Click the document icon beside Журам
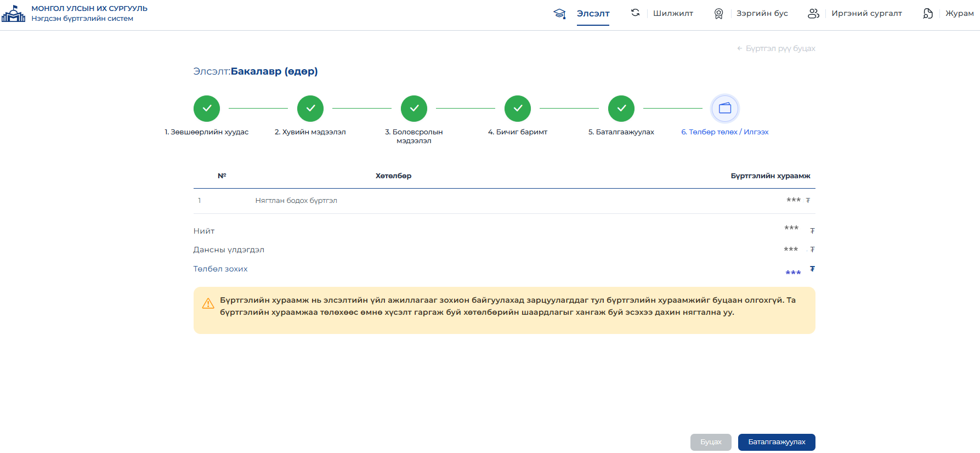The image size is (980, 453). [928, 14]
